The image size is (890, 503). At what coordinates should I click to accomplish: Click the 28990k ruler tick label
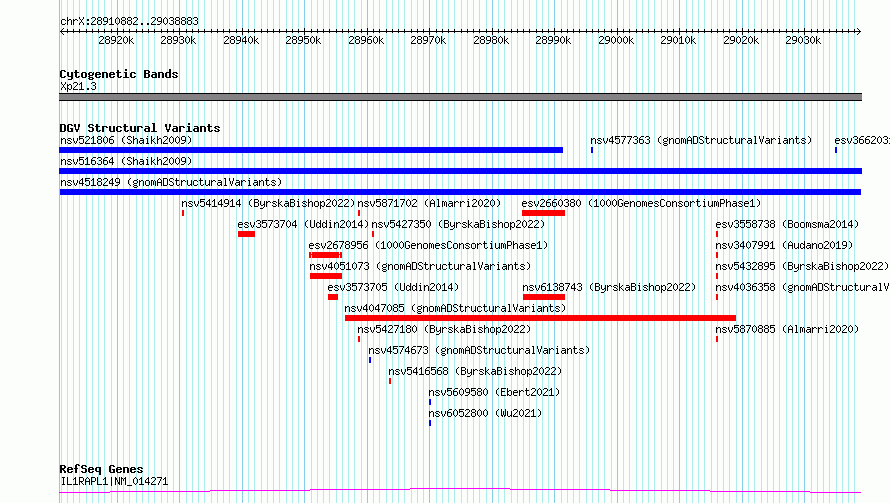[x=553, y=40]
